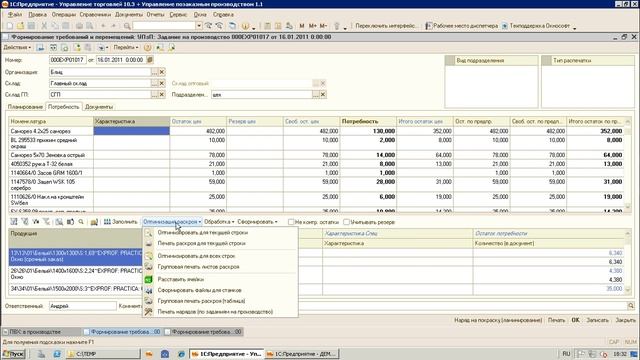Expand the Сформировать dropdown
The height and width of the screenshot is (360, 640).
257,222
